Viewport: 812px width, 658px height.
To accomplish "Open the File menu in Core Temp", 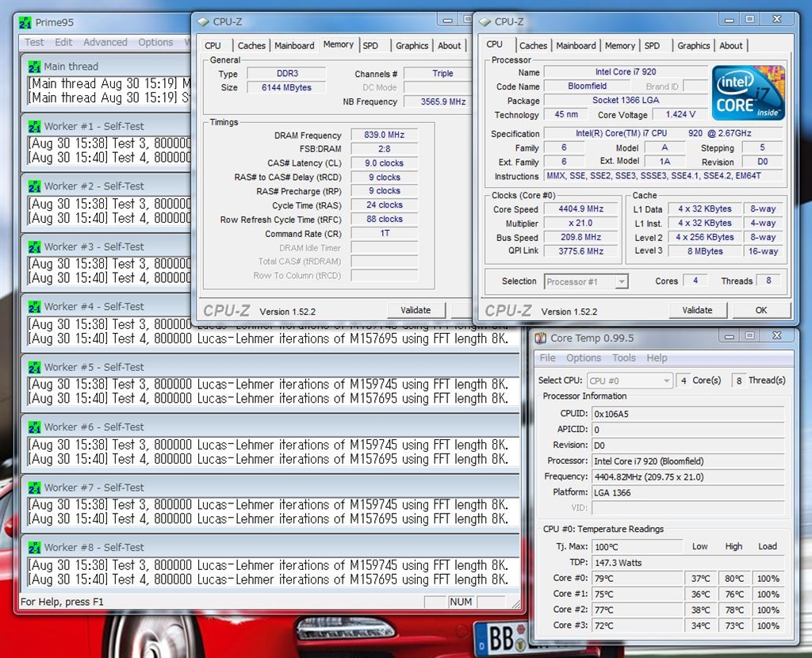I will (547, 358).
